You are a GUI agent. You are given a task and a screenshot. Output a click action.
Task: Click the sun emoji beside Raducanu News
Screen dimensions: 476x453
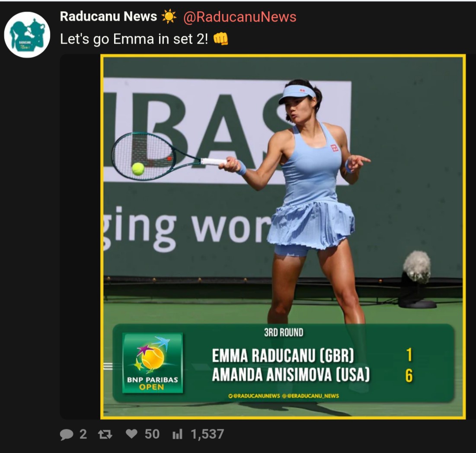click(x=169, y=16)
